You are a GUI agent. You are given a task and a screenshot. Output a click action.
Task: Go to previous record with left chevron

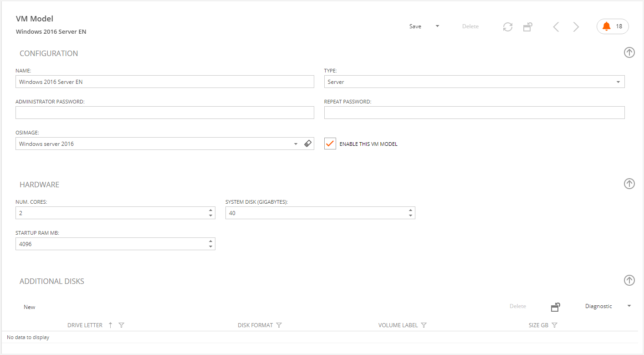tap(556, 27)
